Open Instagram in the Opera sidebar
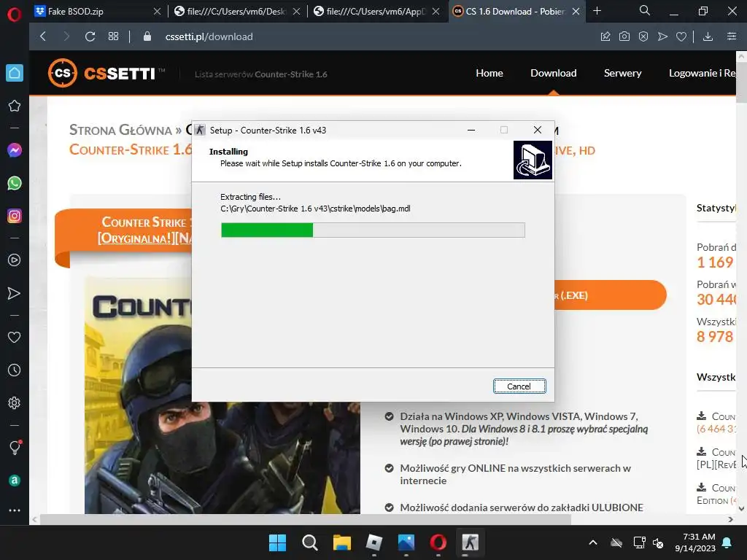Viewport: 747px width, 560px height. tap(15, 216)
